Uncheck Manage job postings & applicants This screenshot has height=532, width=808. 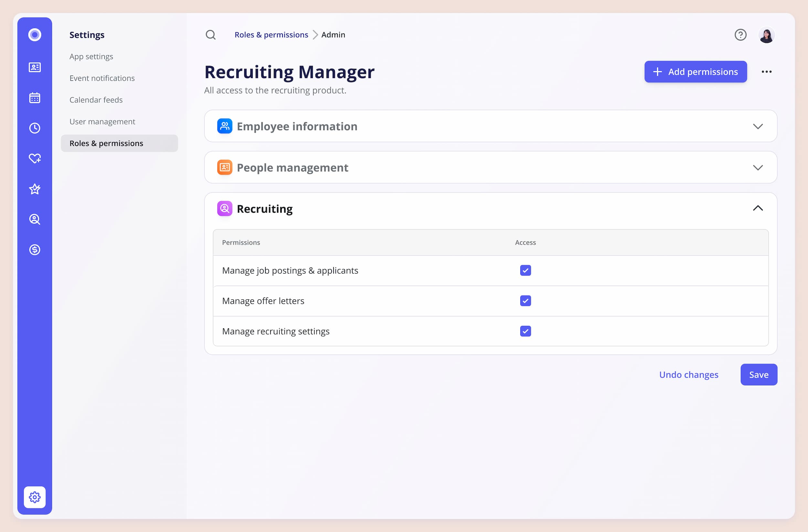click(x=525, y=270)
